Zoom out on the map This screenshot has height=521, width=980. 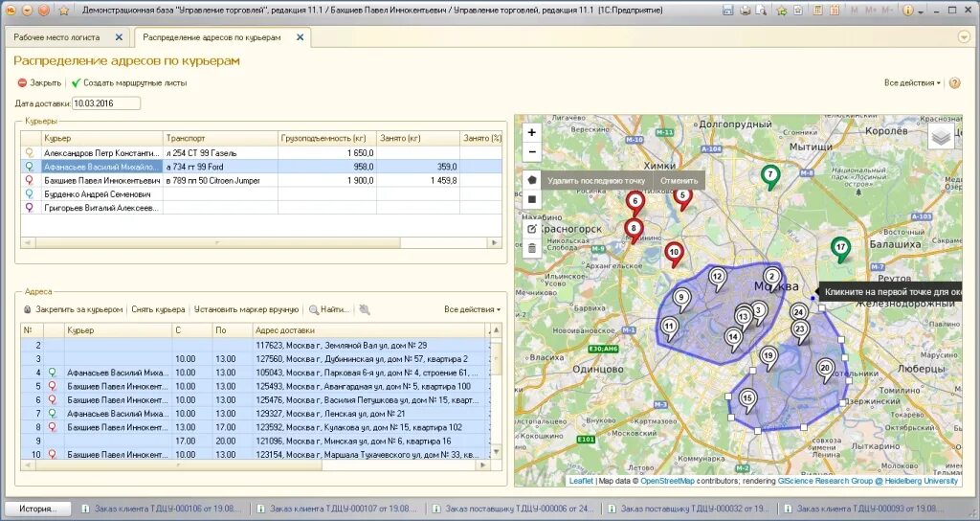click(x=532, y=151)
